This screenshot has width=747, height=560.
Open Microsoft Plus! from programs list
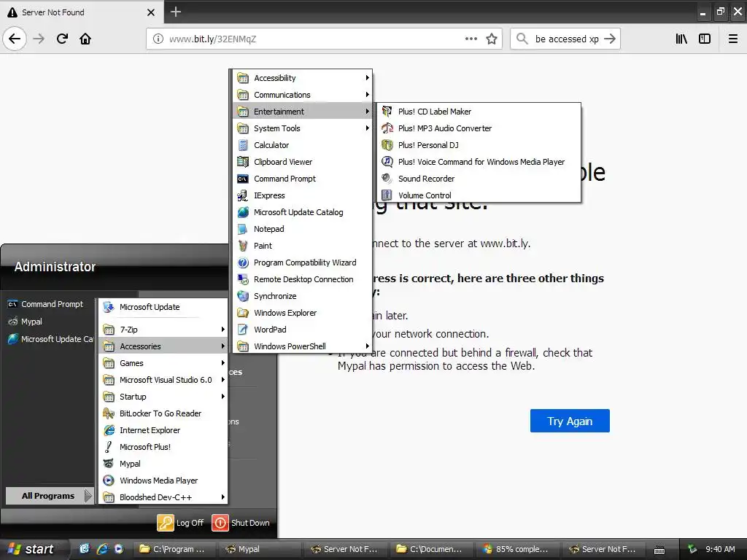click(x=163, y=447)
